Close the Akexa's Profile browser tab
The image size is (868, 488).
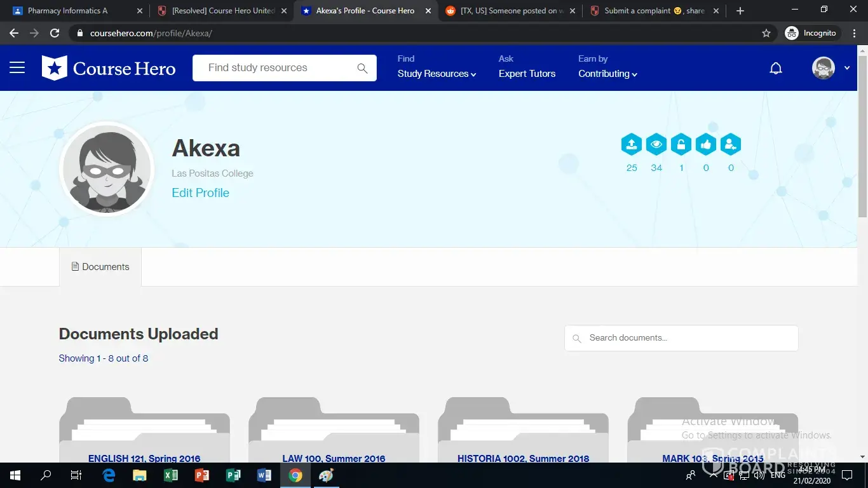(x=428, y=11)
